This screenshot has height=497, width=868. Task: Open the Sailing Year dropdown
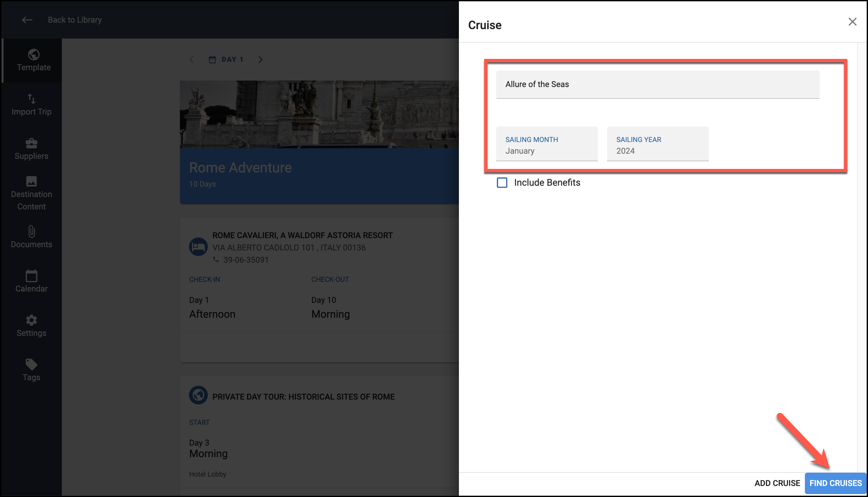click(658, 144)
